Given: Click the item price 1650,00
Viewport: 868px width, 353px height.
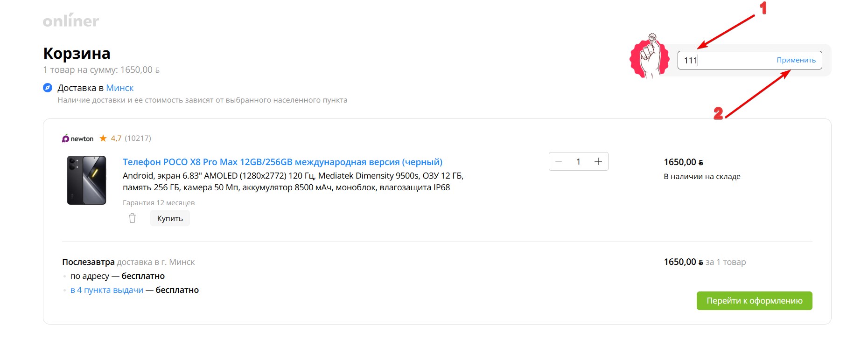Looking at the screenshot, I should pos(684,162).
